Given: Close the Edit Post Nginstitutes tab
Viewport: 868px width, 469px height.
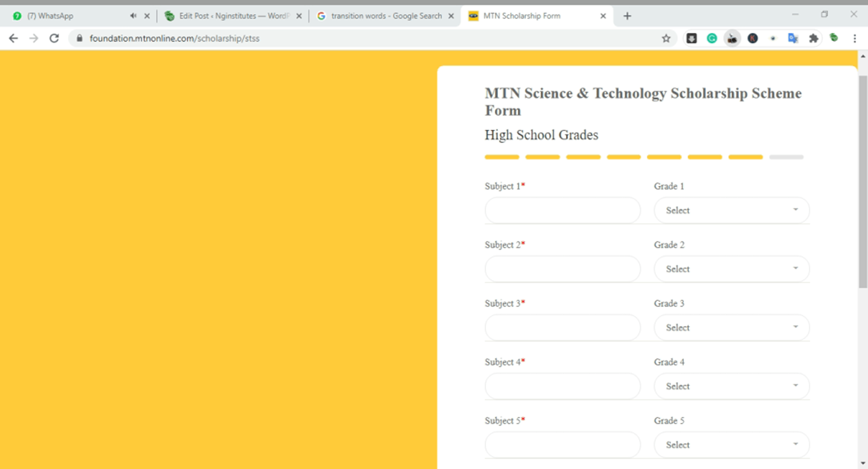Looking at the screenshot, I should [299, 16].
